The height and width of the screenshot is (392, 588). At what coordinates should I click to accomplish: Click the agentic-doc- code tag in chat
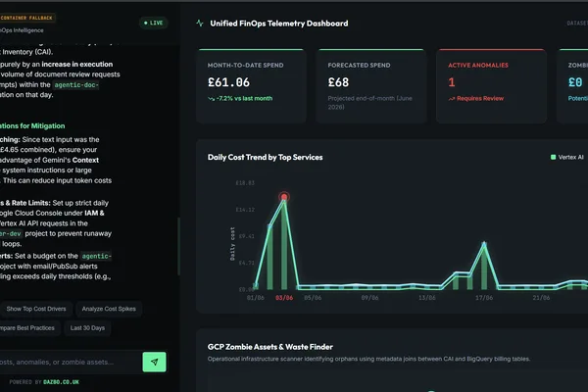[x=76, y=85]
